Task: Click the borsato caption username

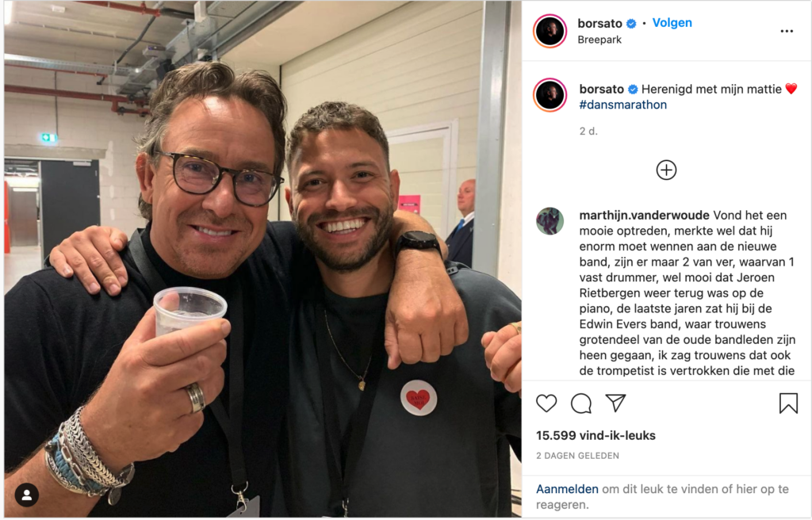Action: point(601,89)
